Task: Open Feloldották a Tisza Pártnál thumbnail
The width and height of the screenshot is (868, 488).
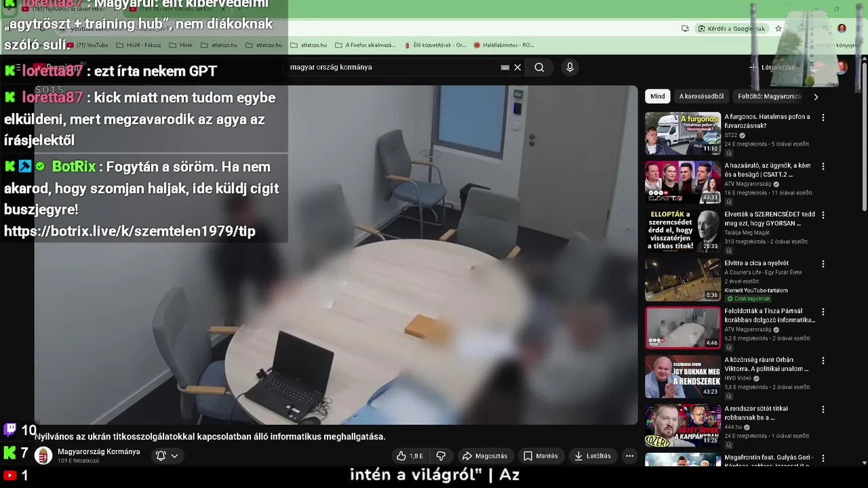Action: click(683, 328)
